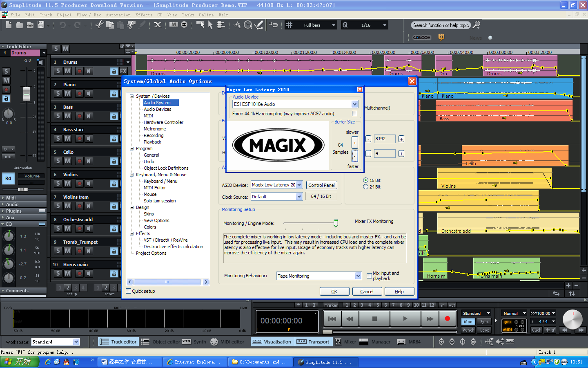This screenshot has height=368, width=588.
Task: Open the Full bars snap dropdown
Action: 334,25
